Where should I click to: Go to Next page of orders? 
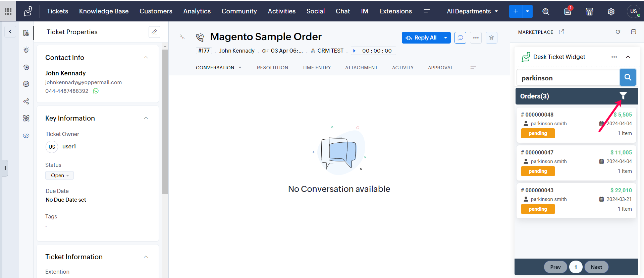(x=596, y=267)
